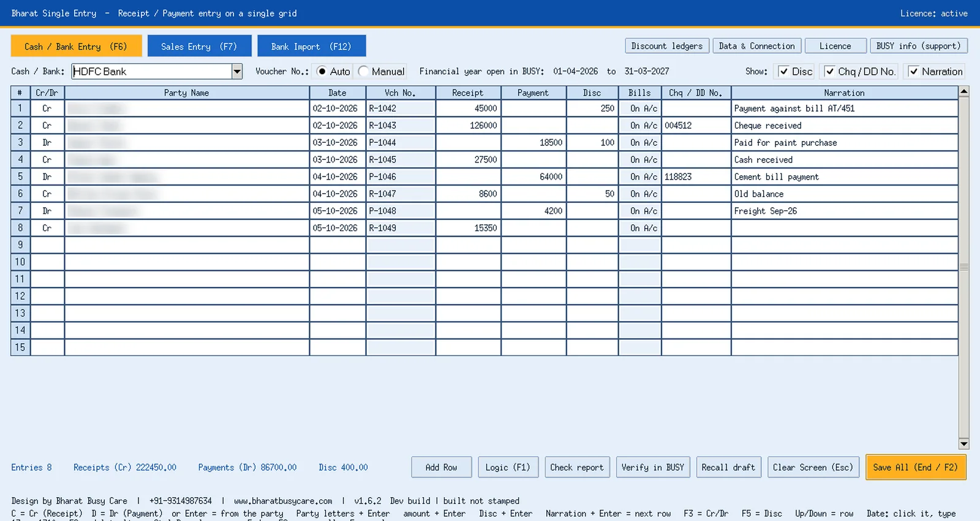
Task: Select receipt amount 126000
Action: tap(469, 126)
